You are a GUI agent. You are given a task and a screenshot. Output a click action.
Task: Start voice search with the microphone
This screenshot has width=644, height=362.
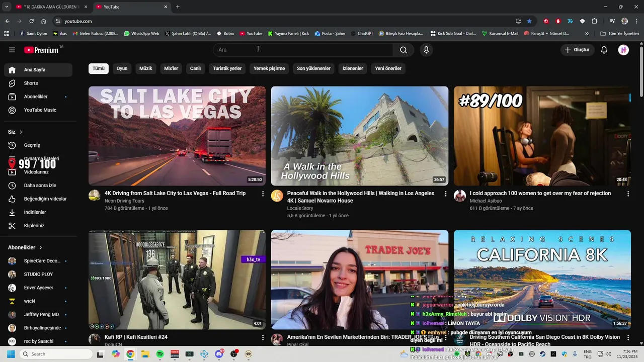pyautogui.click(x=426, y=50)
